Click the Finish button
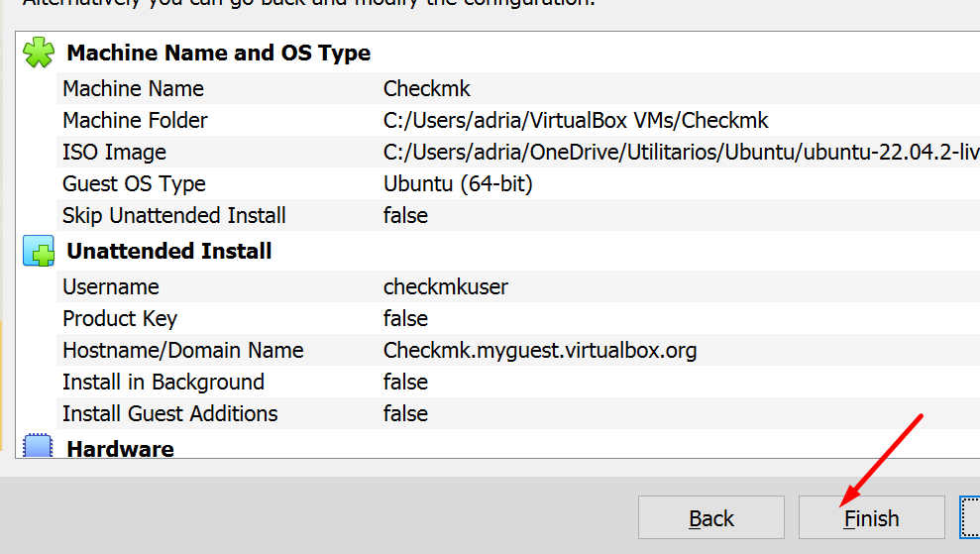Image resolution: width=980 pixels, height=554 pixels. pos(871,517)
